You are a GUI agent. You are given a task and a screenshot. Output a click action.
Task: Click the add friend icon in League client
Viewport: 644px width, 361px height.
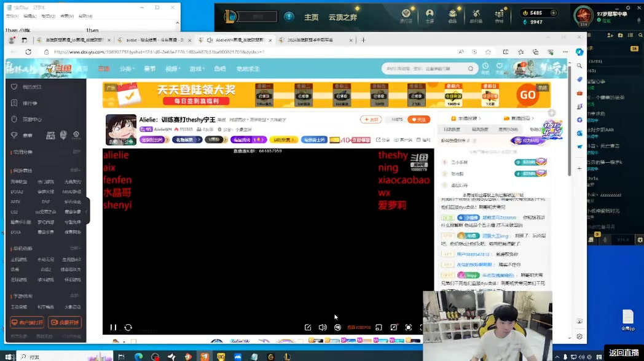(610, 35)
